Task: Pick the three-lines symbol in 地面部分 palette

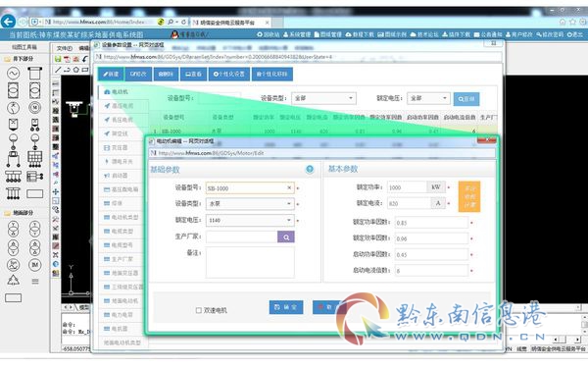Action: tap(35, 282)
